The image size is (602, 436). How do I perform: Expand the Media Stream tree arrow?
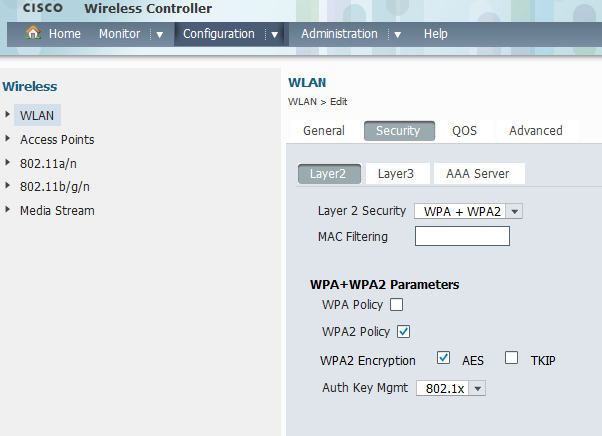[7, 209]
